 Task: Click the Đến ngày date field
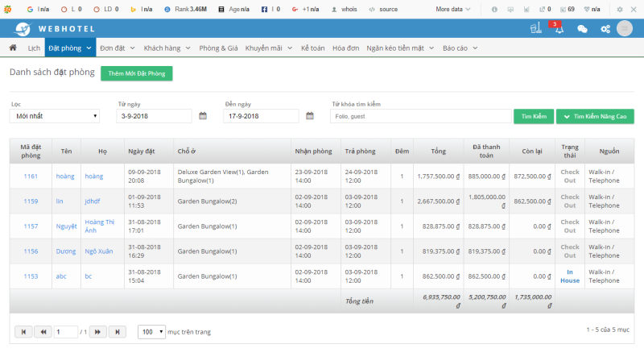pyautogui.click(x=261, y=116)
